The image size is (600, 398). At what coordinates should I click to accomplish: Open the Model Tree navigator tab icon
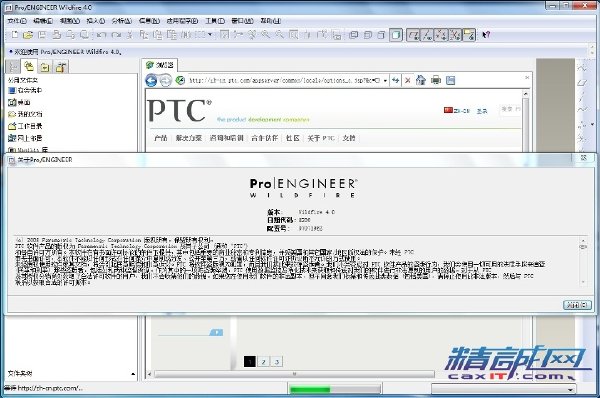pos(13,67)
